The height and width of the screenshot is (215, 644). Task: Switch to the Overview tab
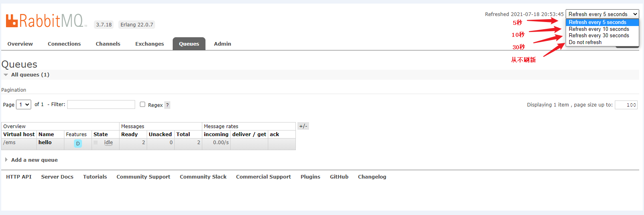[20, 44]
